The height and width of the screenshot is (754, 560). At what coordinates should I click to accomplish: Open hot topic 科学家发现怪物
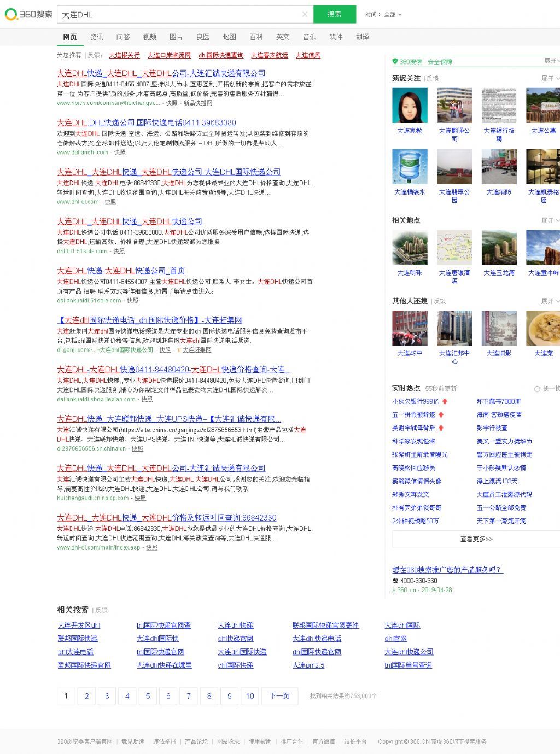click(414, 441)
